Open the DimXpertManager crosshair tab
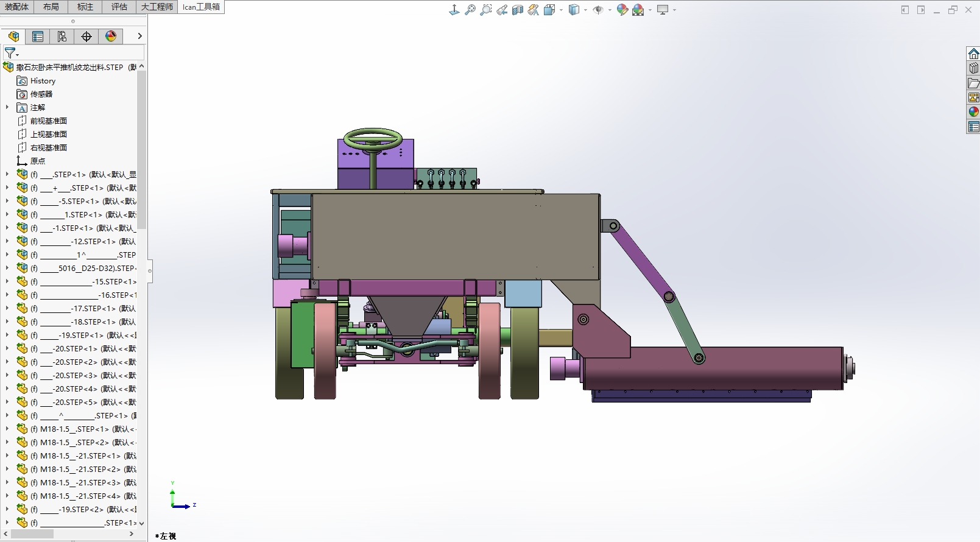The width and height of the screenshot is (980, 542). coord(86,37)
